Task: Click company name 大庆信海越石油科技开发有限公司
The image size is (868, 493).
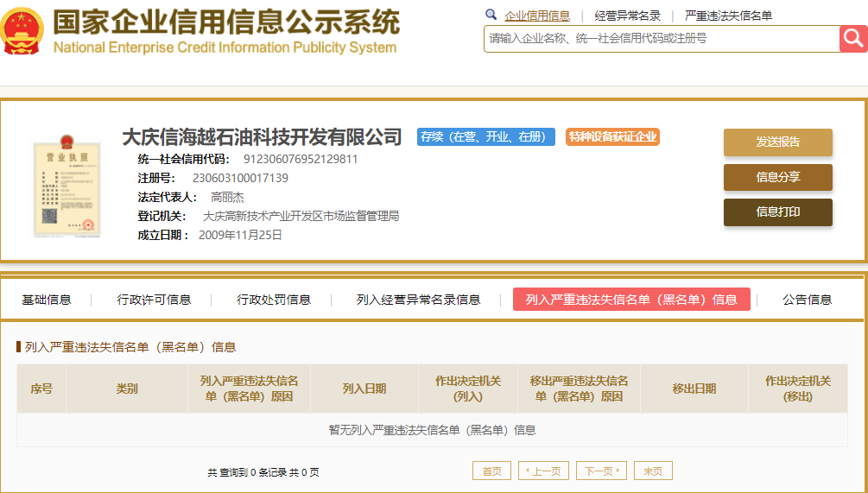Action: point(262,136)
